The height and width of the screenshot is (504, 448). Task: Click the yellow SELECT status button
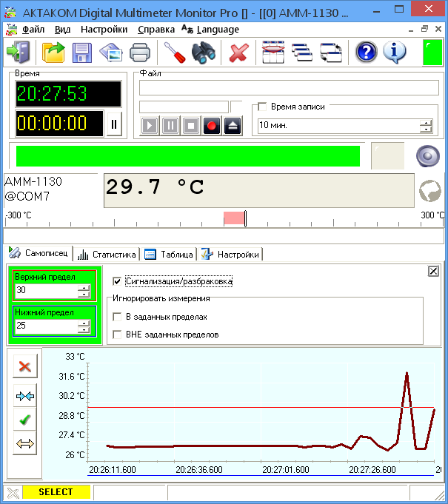point(56,492)
